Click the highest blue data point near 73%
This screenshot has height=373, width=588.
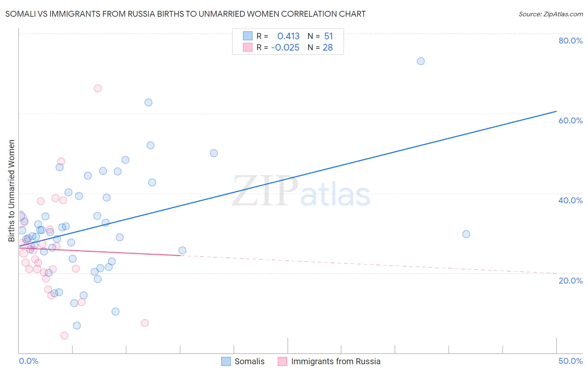[x=421, y=61]
